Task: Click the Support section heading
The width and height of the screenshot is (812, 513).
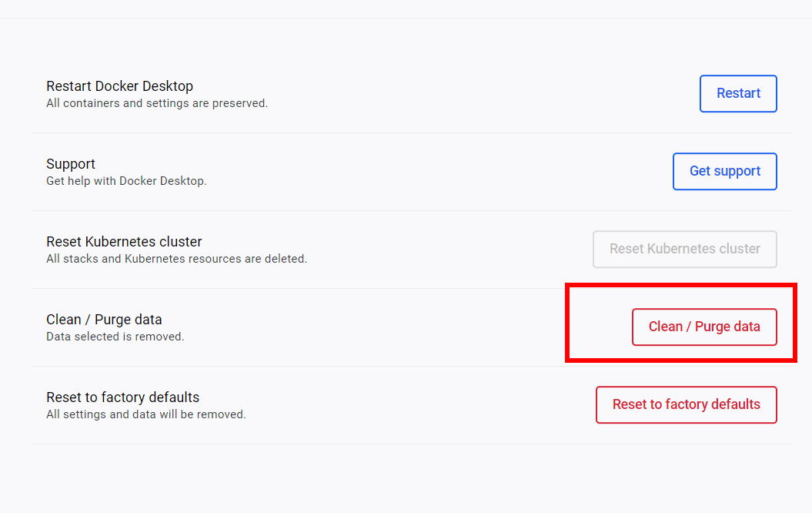Action: (x=71, y=164)
